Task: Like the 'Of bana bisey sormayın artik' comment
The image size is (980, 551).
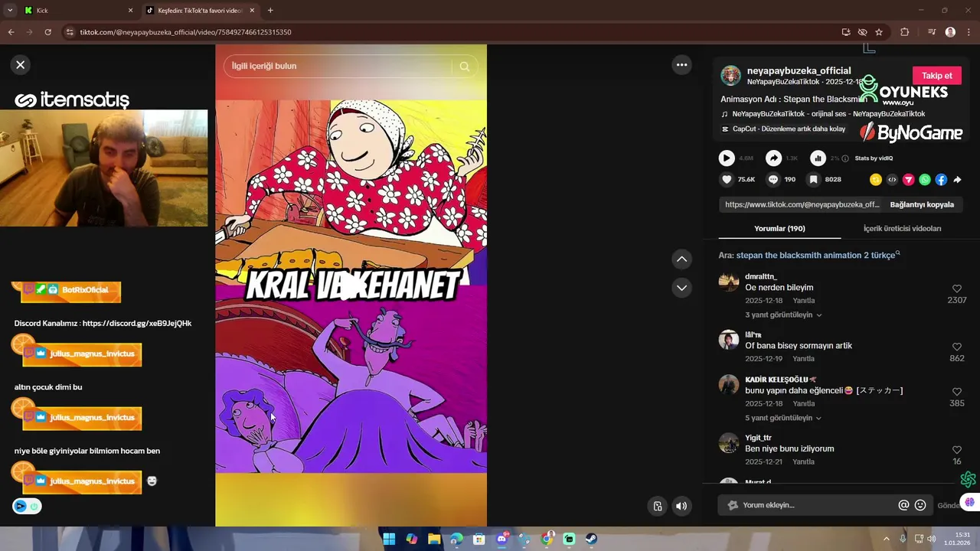Action: point(956,347)
